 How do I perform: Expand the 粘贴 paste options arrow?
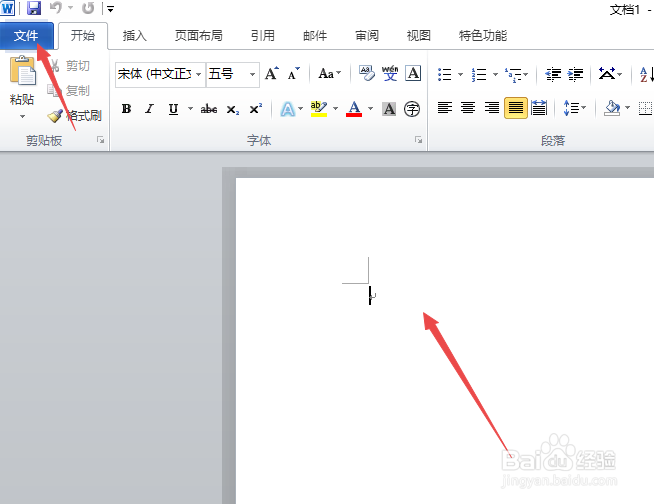click(22, 116)
